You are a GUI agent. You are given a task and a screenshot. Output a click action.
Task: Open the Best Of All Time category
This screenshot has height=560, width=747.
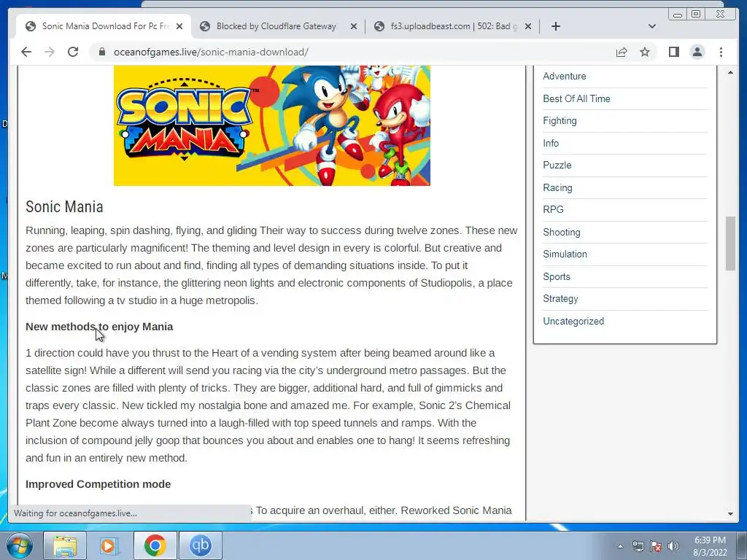(x=576, y=98)
